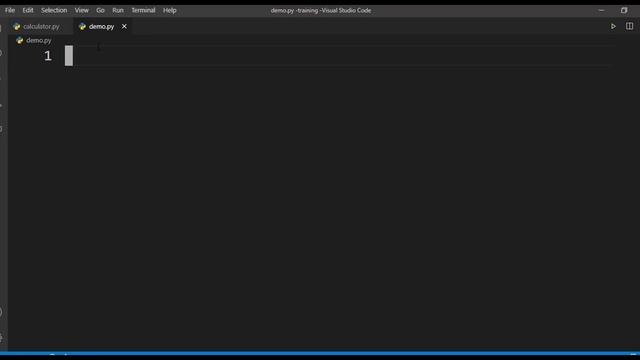This screenshot has height=360, width=640.
Task: Restore down the VS Code window
Action: pyautogui.click(x=624, y=10)
